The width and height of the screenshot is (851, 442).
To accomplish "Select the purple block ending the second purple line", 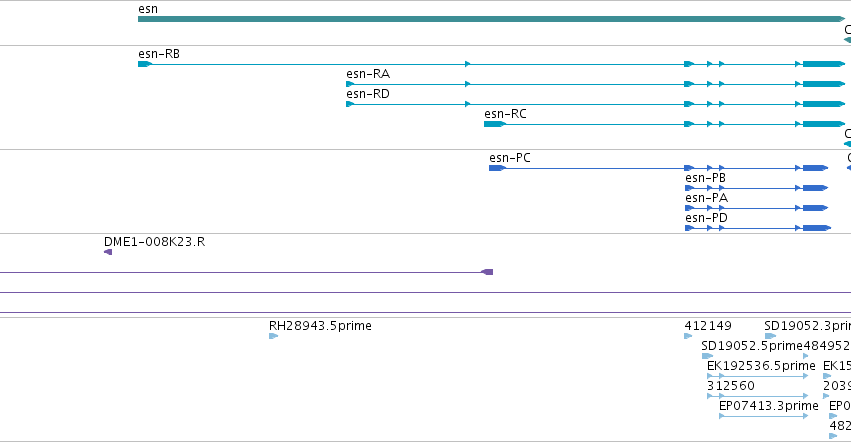I will pyautogui.click(x=487, y=272).
